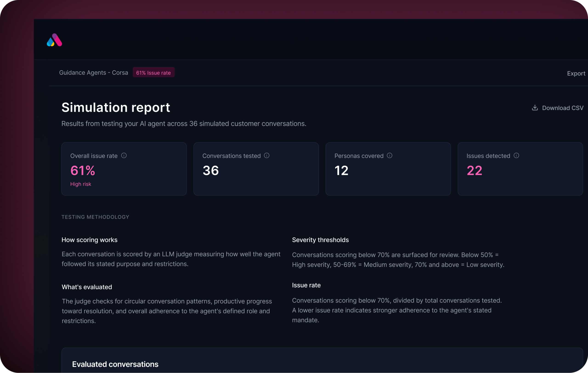Click info icon beside Personas covered

point(390,155)
